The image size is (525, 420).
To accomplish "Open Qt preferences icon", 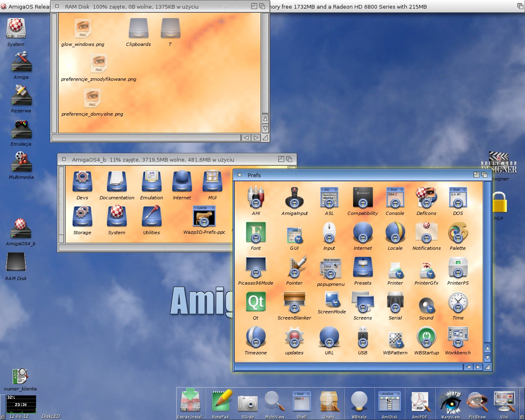I will 256,302.
